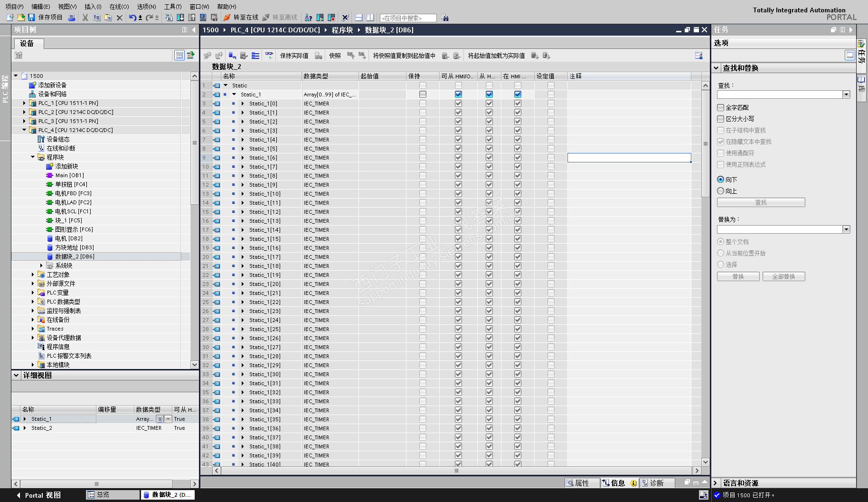The width and height of the screenshot is (868, 502).
Task: Click the split editor horizontally icon
Action: tap(359, 18)
